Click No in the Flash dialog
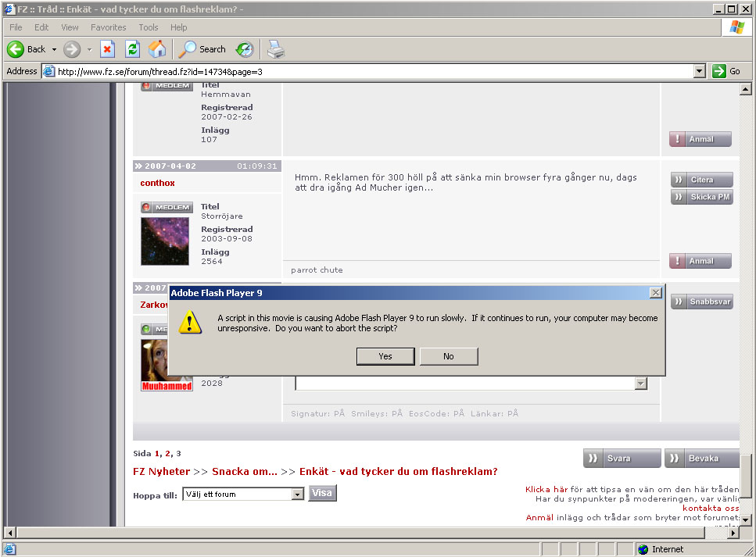The width and height of the screenshot is (756, 557). [449, 356]
